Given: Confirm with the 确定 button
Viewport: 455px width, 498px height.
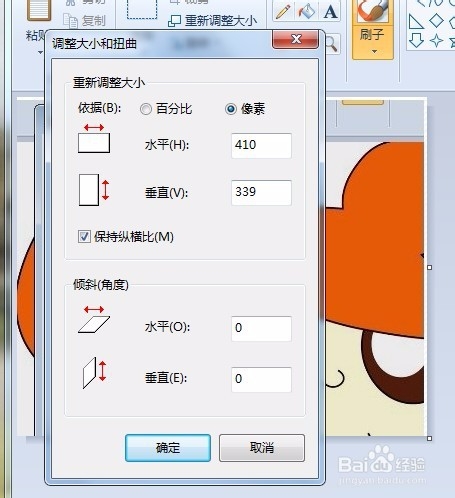Looking at the screenshot, I should (168, 448).
